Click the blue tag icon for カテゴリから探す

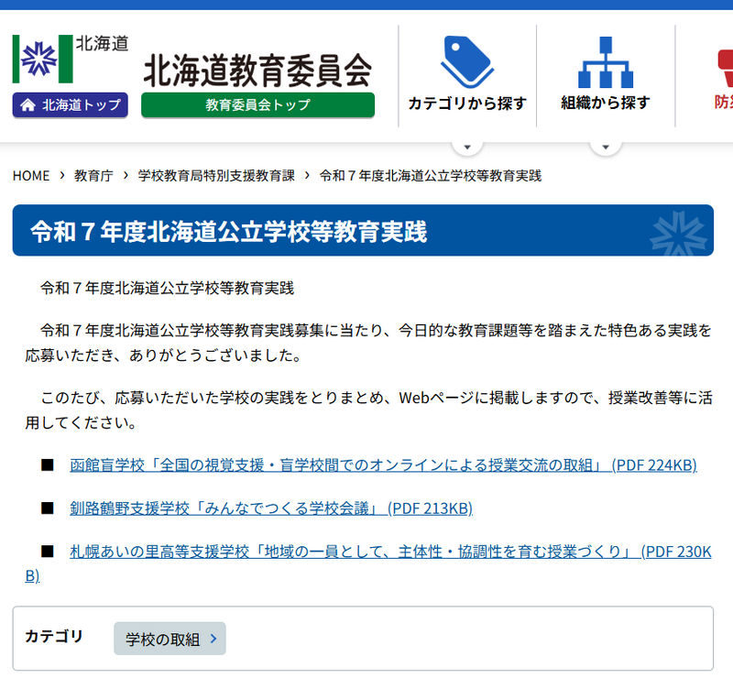pos(466,61)
